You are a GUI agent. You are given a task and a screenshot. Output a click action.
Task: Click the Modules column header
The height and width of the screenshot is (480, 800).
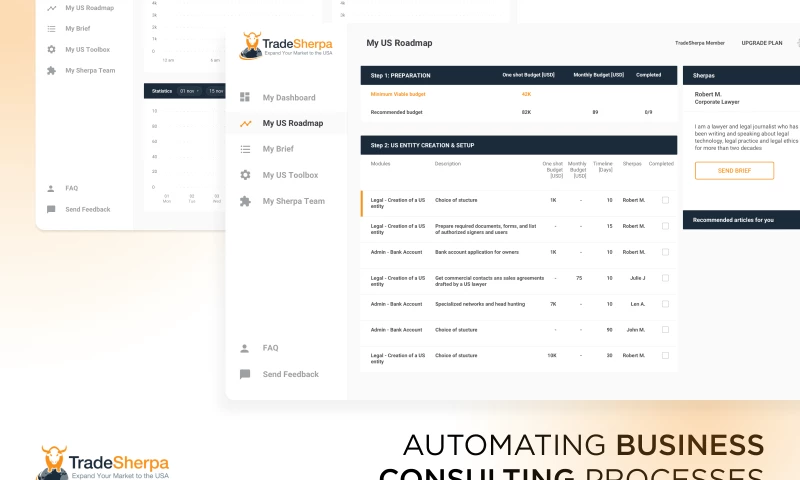point(380,164)
